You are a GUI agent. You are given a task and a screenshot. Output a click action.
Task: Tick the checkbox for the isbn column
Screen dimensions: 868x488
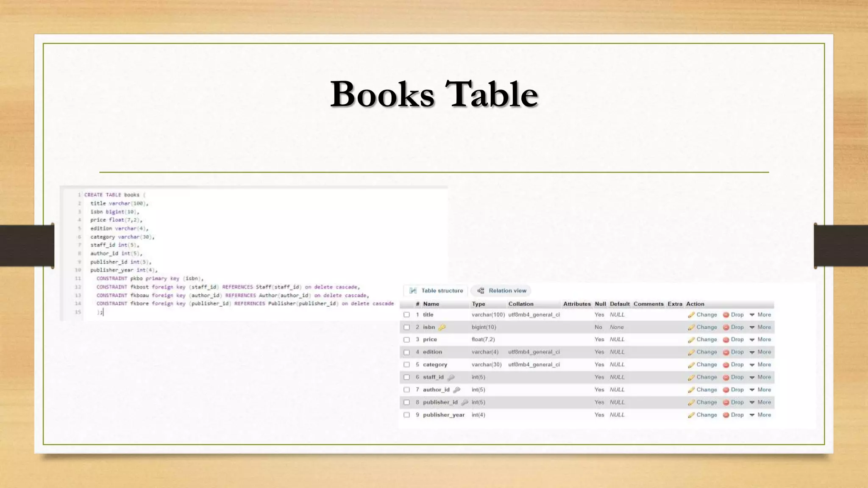click(407, 327)
